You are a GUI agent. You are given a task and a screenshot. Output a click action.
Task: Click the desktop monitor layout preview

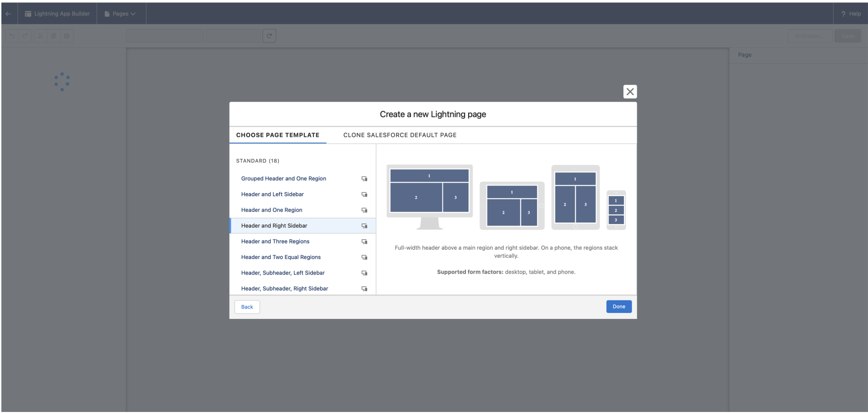(429, 197)
